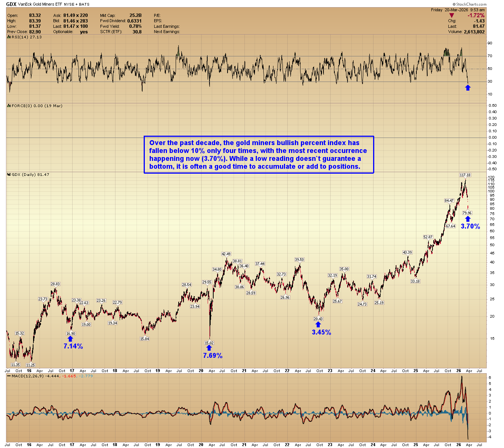Viewport: 504px width, 448px height.
Task: Click the price label 35.00
Action: (x=344, y=269)
